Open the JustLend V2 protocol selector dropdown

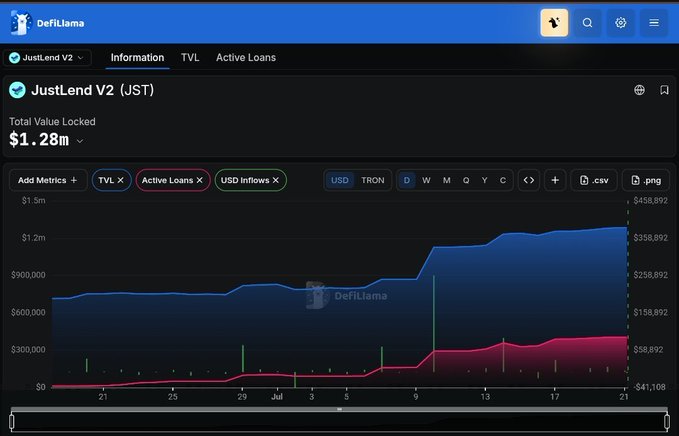(x=47, y=58)
